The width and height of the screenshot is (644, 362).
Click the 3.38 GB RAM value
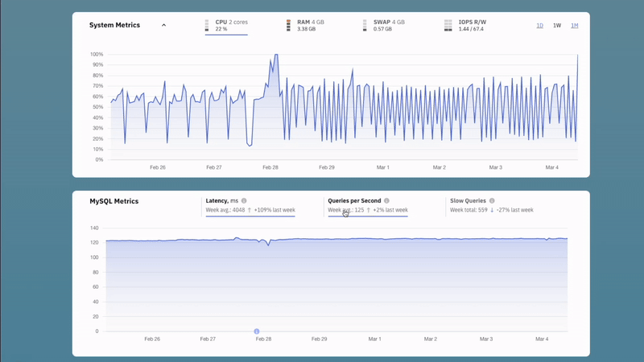point(307,29)
